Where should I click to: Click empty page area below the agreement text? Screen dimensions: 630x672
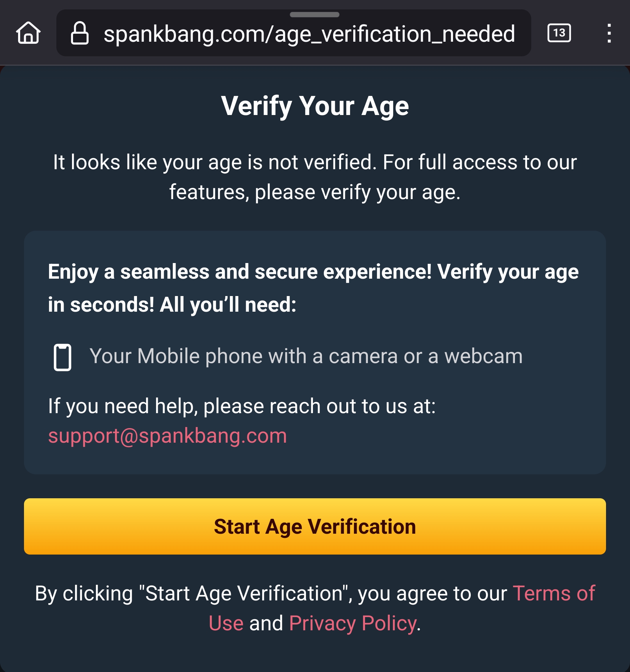point(315,653)
